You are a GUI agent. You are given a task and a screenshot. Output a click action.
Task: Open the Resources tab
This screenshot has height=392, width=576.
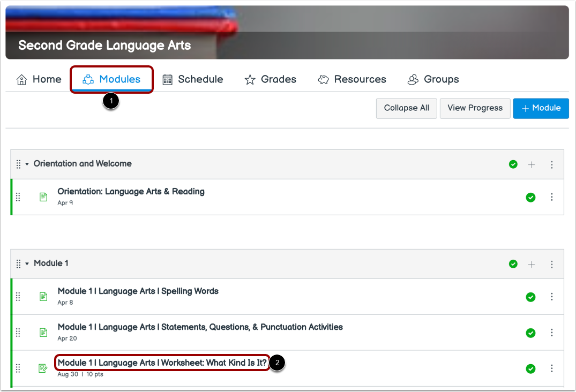point(352,79)
